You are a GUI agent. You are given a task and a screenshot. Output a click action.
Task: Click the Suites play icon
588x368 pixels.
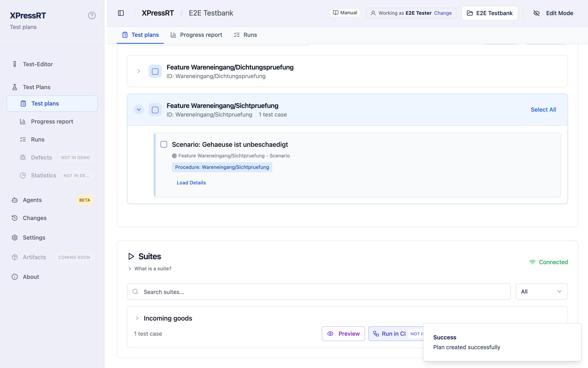click(x=131, y=256)
